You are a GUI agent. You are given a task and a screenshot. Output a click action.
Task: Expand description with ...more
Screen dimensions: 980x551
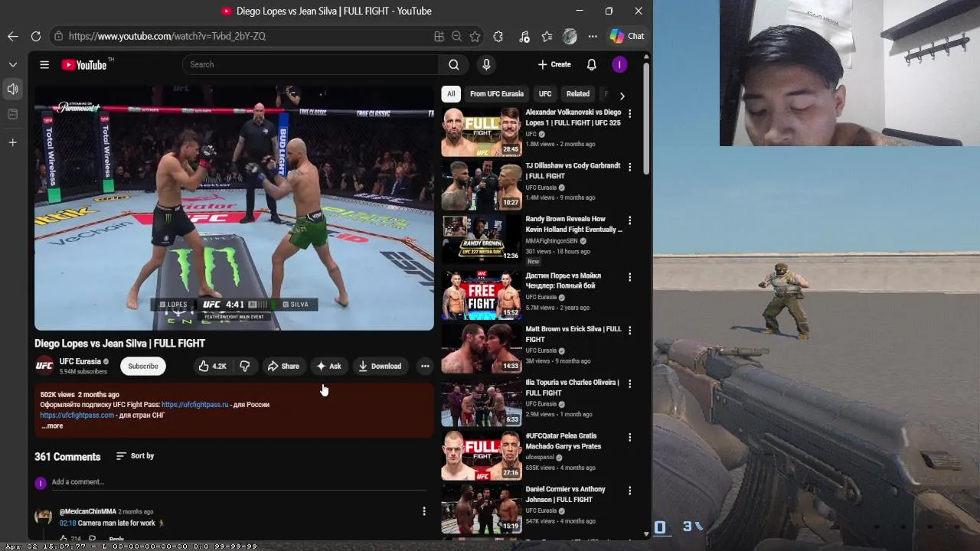52,425
